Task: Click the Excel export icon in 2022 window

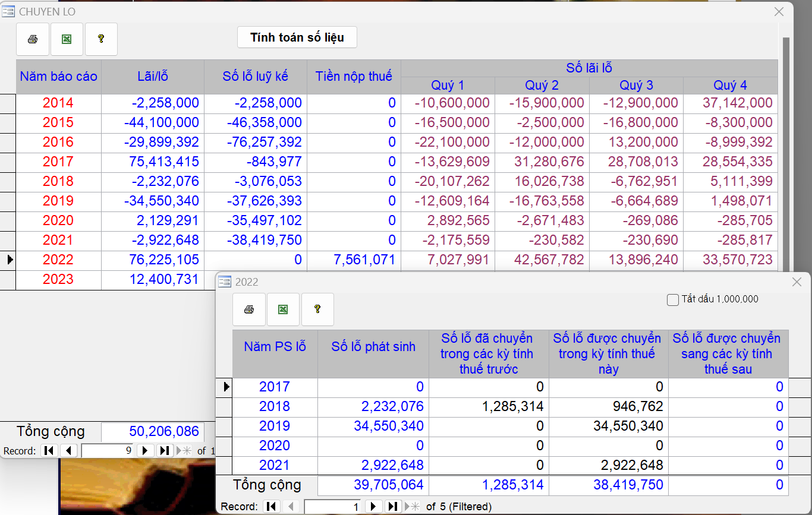Action: coord(283,309)
